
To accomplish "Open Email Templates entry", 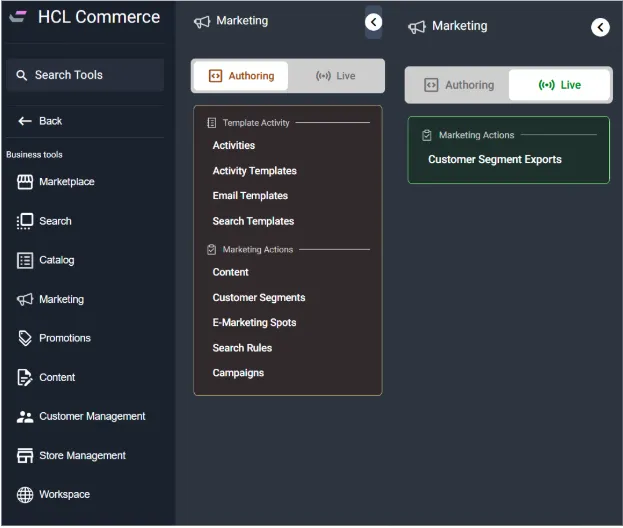I will (x=250, y=196).
